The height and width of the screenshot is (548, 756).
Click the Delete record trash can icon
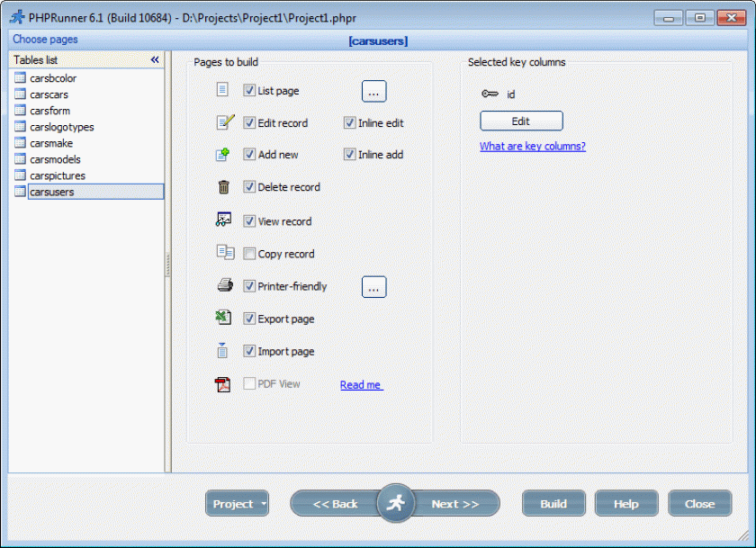click(x=223, y=187)
